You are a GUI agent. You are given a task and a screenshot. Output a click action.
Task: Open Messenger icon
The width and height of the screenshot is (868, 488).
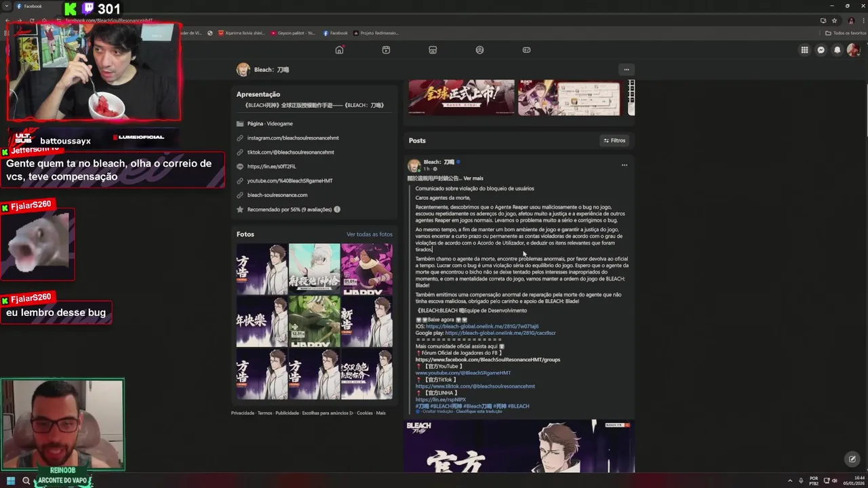[x=821, y=49]
